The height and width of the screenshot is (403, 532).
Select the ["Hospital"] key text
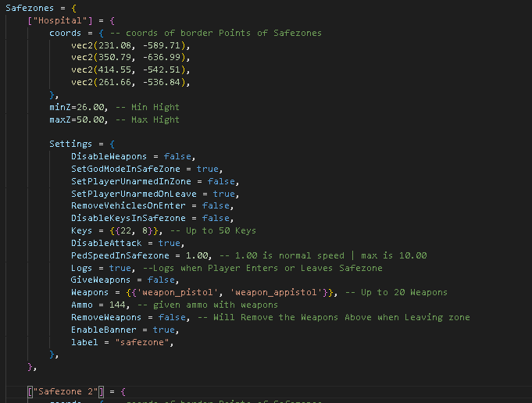pos(60,20)
